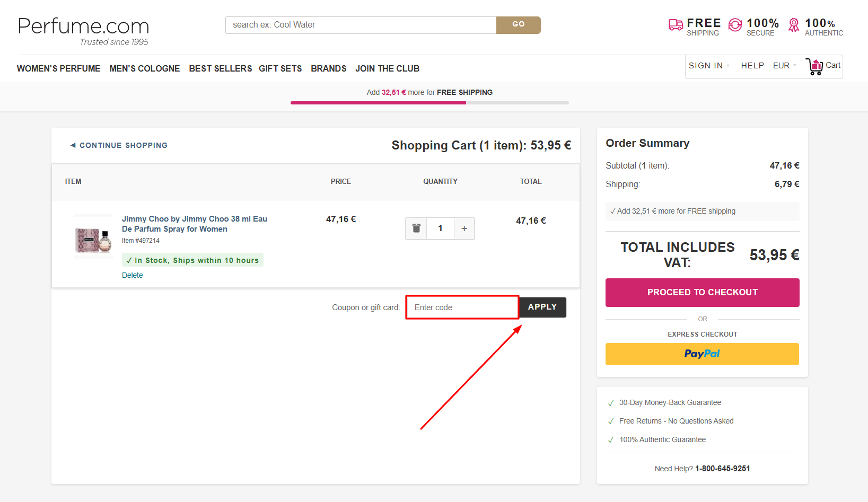The width and height of the screenshot is (868, 502).
Task: Click the 100% secure badge icon
Action: [x=735, y=25]
